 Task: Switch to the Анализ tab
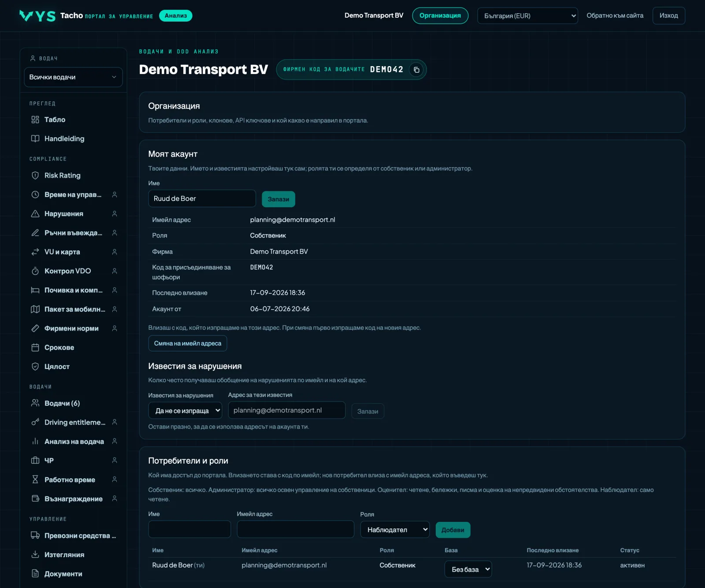[176, 15]
